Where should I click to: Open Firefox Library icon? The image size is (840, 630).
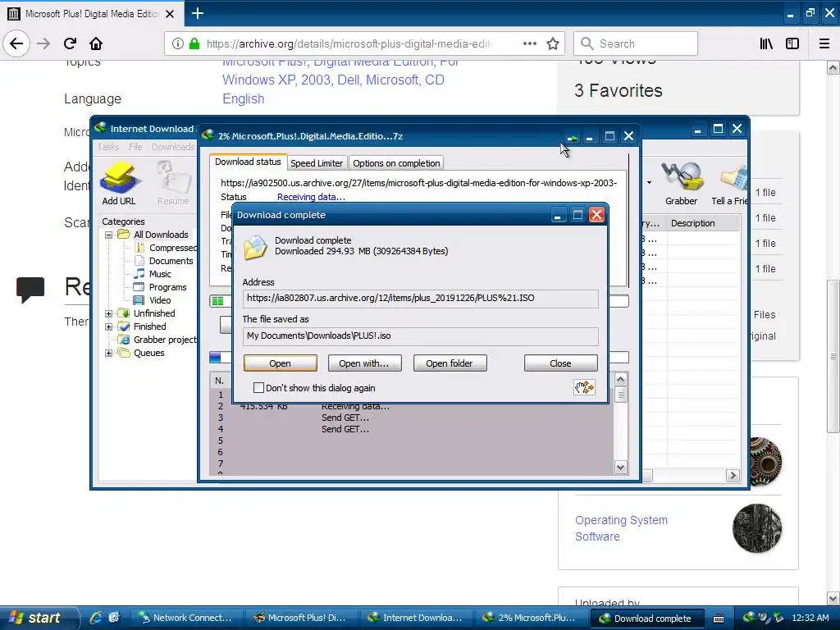(x=766, y=43)
